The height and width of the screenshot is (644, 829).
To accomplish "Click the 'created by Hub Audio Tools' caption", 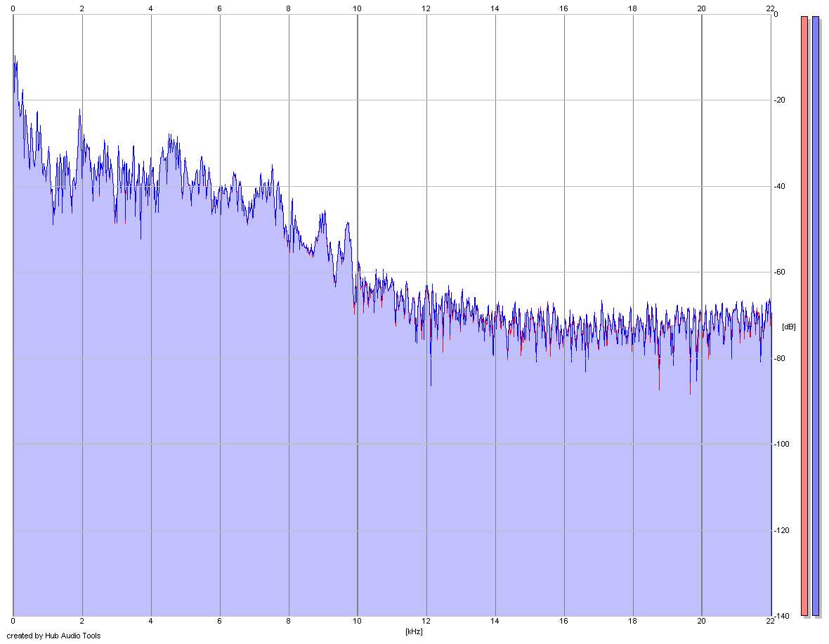I will pos(53,636).
